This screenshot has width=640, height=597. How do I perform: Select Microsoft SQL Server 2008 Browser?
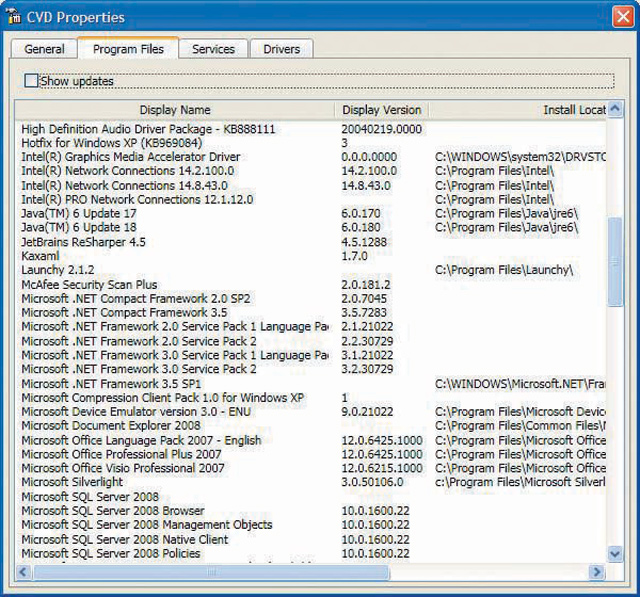click(x=113, y=510)
